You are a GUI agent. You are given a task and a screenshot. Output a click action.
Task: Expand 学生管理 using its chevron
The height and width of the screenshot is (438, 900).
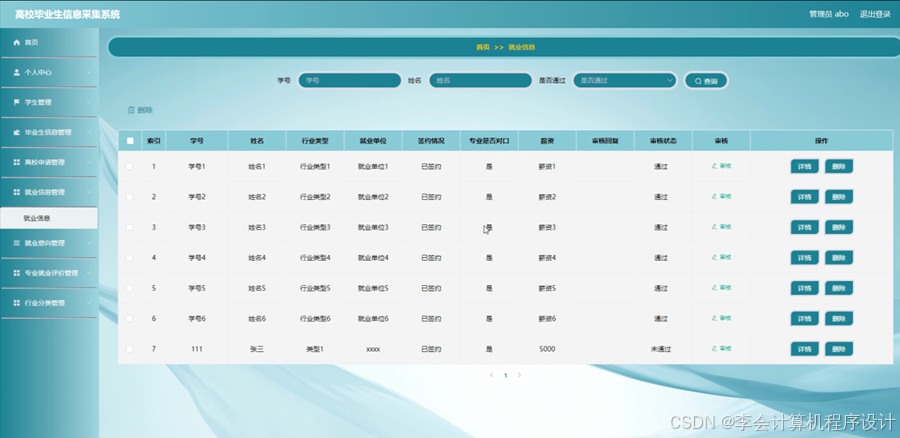click(89, 102)
